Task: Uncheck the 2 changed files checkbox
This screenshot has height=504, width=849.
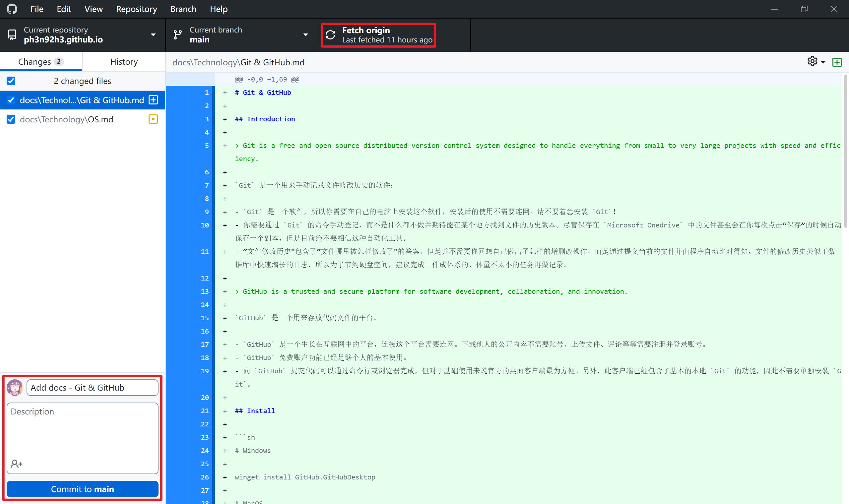Action: pos(11,81)
